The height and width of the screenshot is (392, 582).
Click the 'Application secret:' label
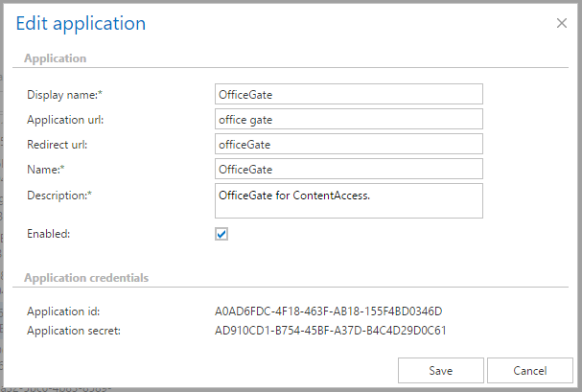coord(73,331)
